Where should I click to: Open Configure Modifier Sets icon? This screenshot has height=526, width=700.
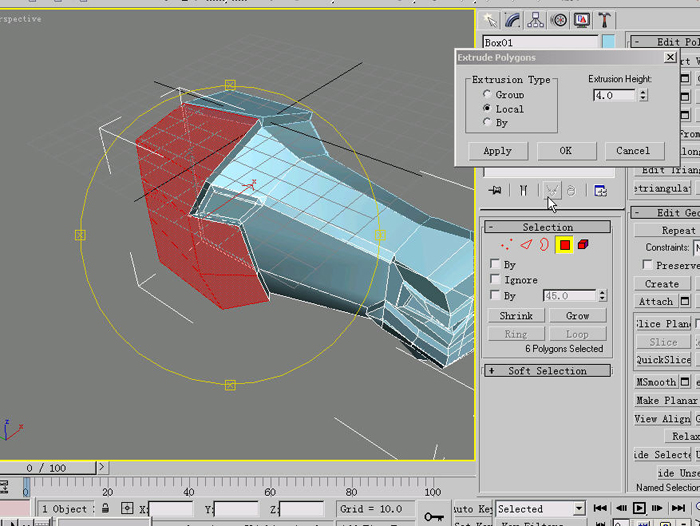click(600, 191)
